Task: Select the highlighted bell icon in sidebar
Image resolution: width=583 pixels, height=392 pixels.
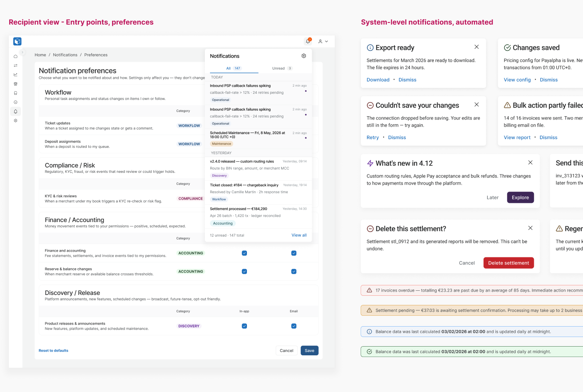Action: [x=15, y=111]
